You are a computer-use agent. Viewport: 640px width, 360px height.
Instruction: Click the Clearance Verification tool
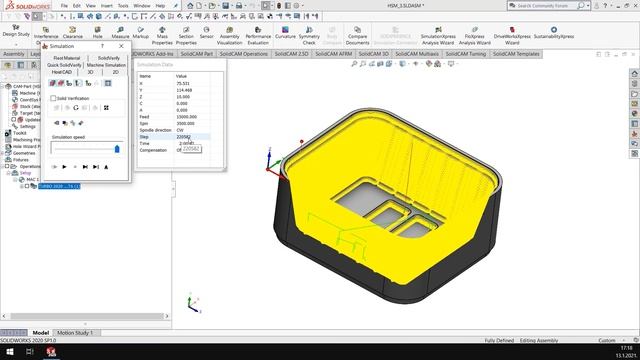(x=73, y=33)
